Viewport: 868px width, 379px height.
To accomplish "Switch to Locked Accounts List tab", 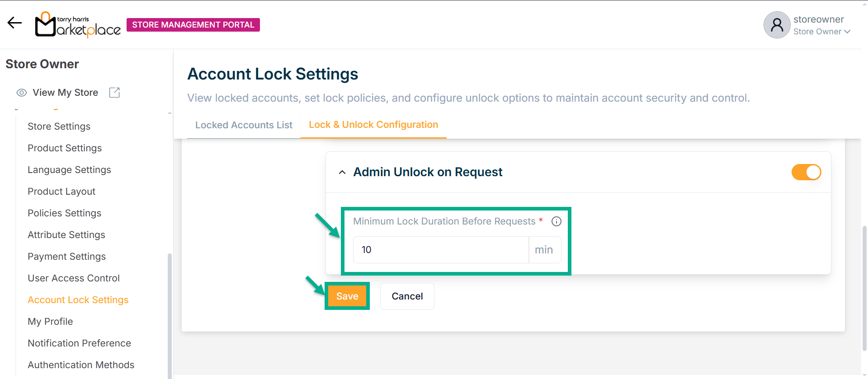I will (x=244, y=125).
